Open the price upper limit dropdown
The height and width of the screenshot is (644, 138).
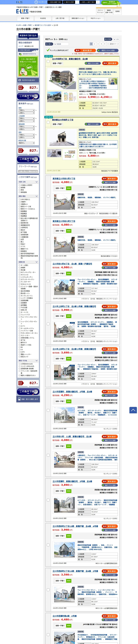point(27,113)
